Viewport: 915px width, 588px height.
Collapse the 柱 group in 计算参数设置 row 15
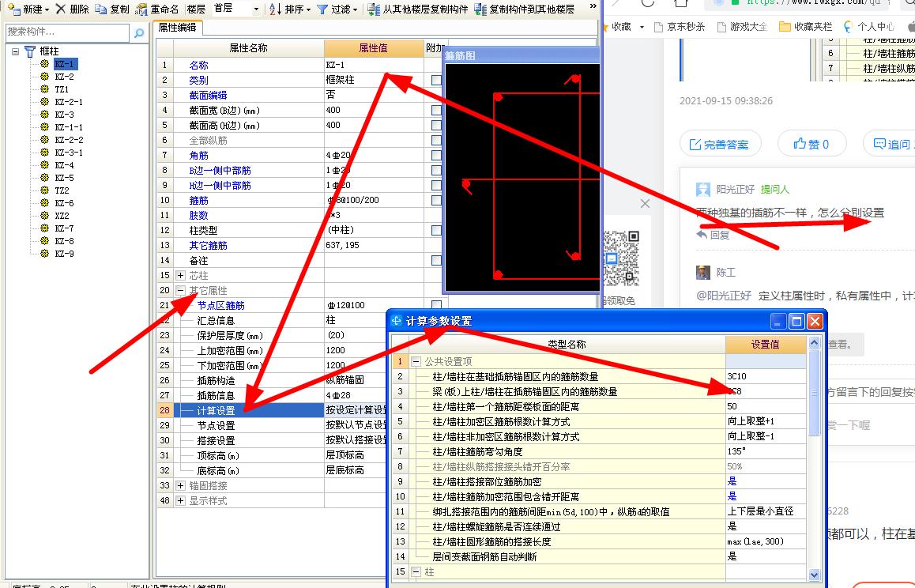pos(416,571)
